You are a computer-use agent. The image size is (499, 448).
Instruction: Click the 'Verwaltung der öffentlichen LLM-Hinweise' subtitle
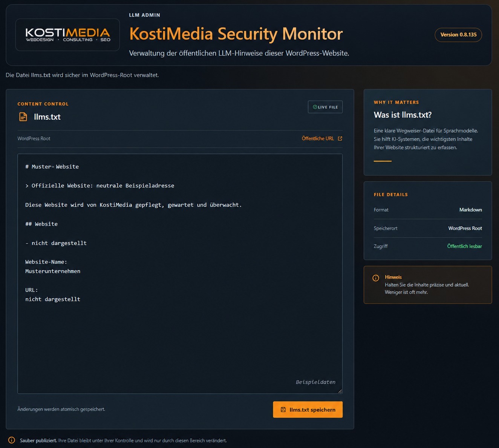[x=239, y=53]
